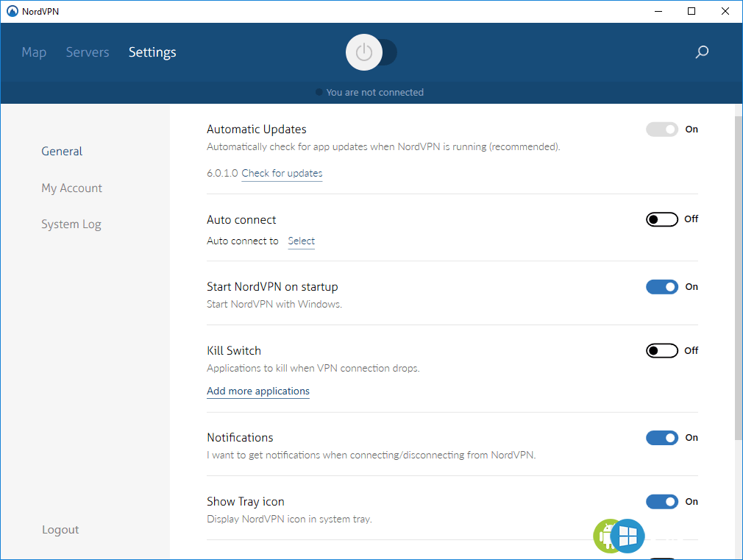Click the settings vertical scrollbar
The image size is (743, 560).
coord(739,278)
